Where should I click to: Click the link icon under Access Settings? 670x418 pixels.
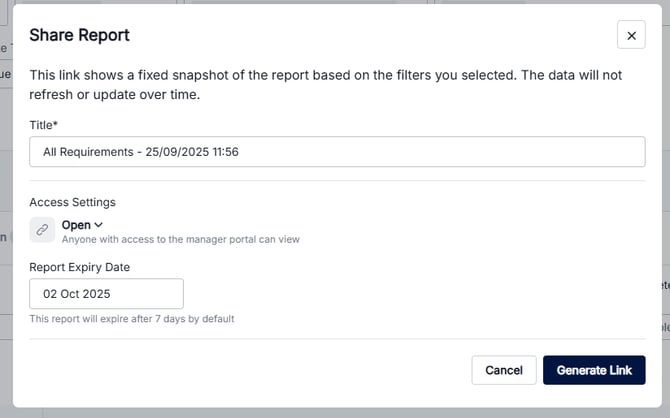[42, 230]
